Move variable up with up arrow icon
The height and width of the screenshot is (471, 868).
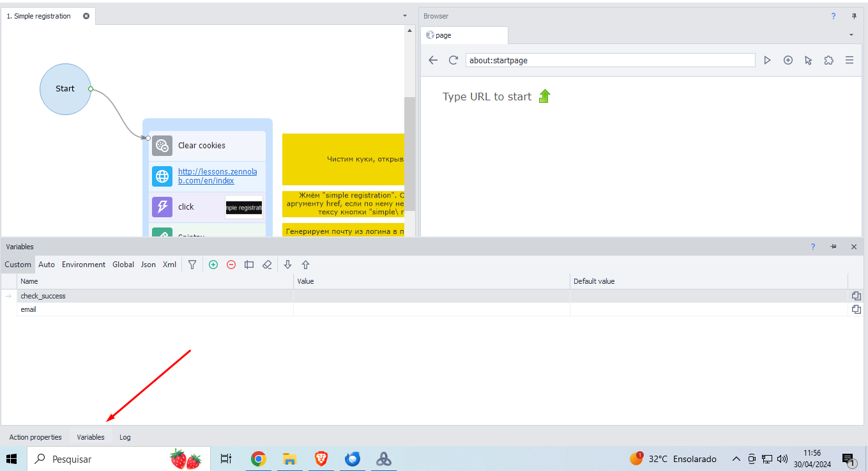tap(305, 265)
